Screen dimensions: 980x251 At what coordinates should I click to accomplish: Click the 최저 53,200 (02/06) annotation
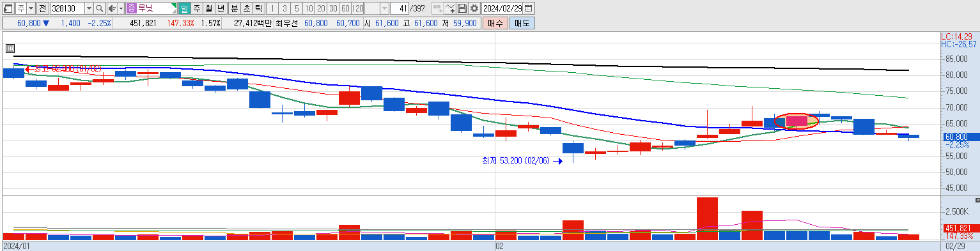517,162
